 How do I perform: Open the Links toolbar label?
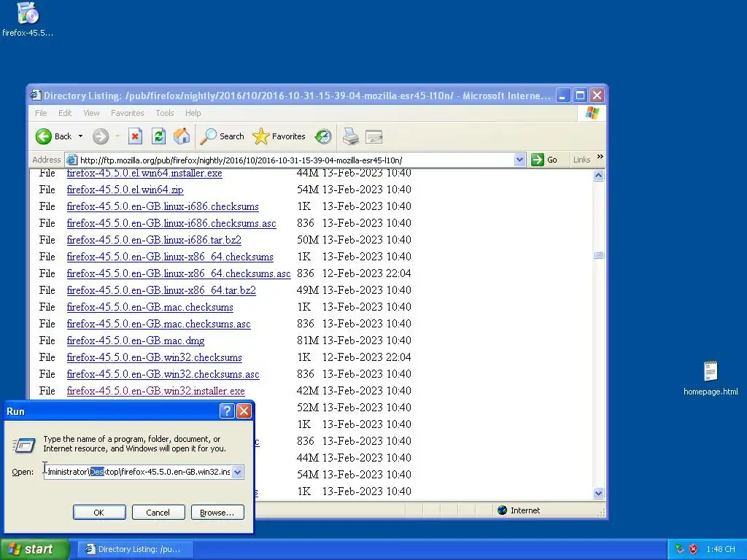[581, 160]
